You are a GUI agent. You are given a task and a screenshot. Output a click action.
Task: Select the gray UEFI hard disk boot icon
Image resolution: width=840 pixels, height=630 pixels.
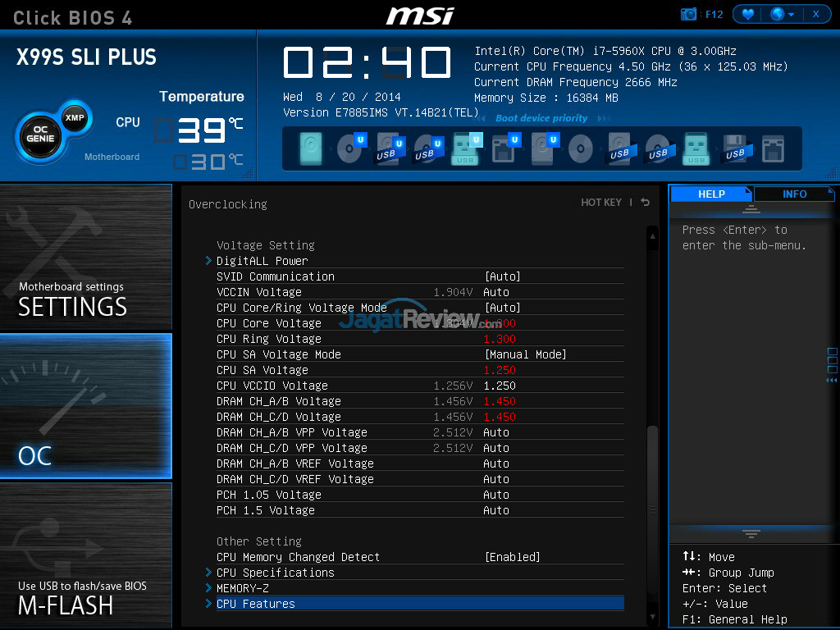pyautogui.click(x=545, y=148)
